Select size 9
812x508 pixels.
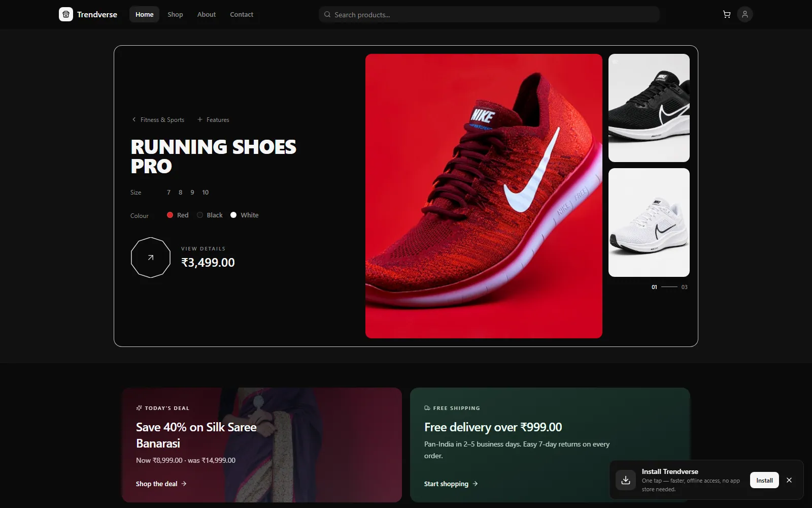pos(192,193)
